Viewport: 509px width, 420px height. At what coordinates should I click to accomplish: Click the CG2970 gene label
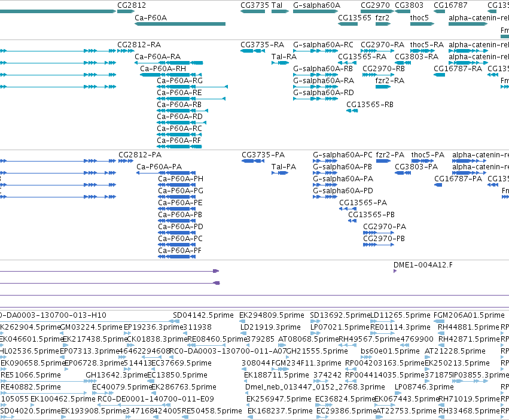[375, 5]
